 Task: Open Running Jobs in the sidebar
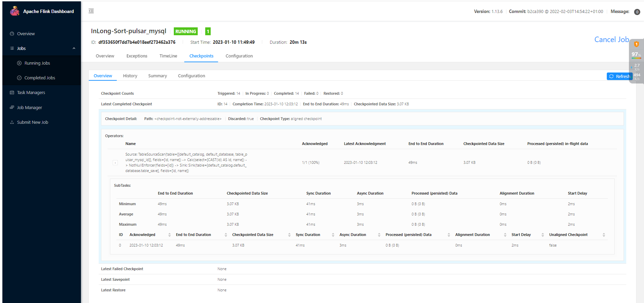point(37,63)
